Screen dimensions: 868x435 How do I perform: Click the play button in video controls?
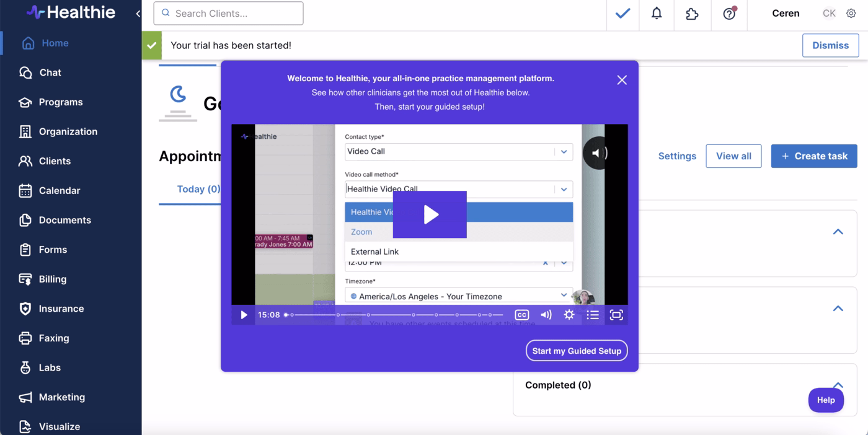244,315
